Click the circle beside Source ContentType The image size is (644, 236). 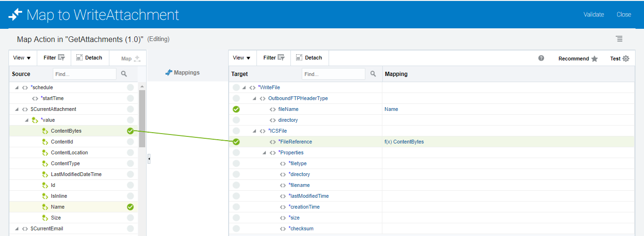130,164
